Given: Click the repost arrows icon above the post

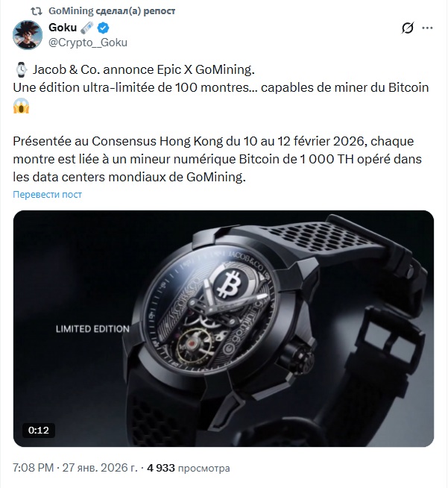Looking at the screenshot, I should pyautogui.click(x=37, y=11).
